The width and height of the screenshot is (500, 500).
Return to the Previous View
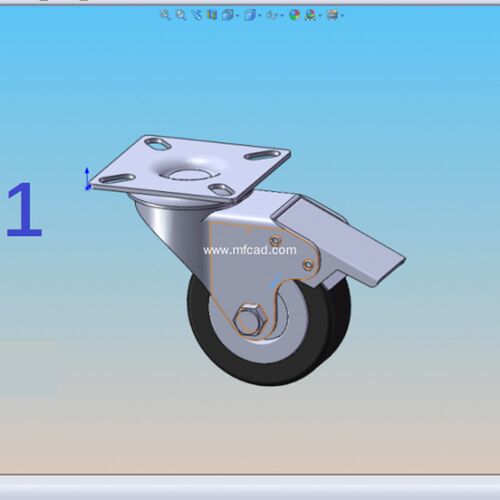(x=197, y=15)
